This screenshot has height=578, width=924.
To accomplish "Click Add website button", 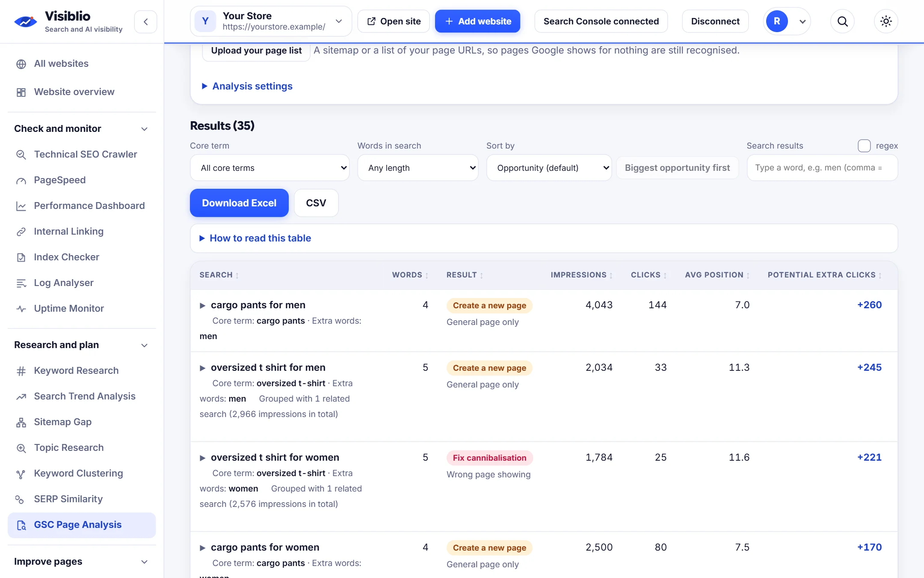I will pyautogui.click(x=477, y=21).
